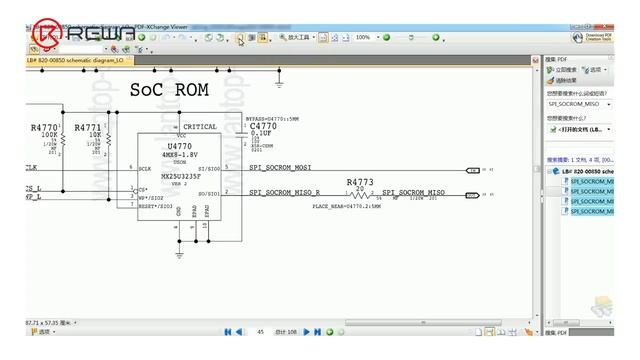640x360 pixels.
Task: Click the zoom slider handle
Action: point(411,38)
